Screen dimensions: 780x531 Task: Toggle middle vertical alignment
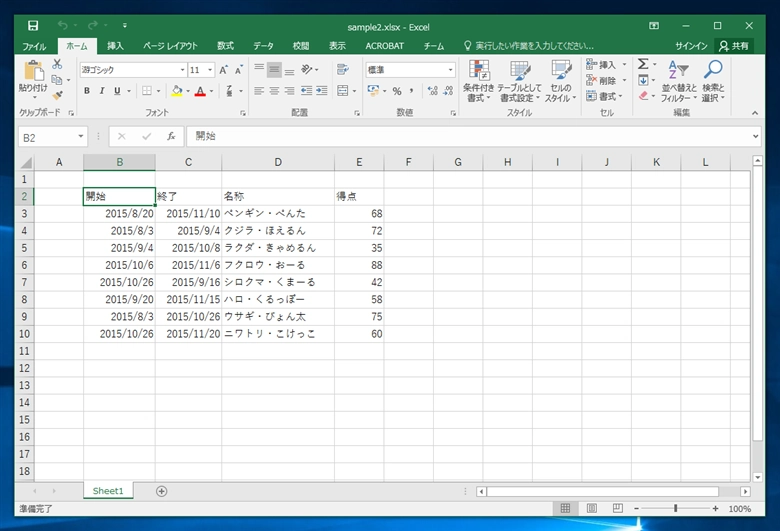[x=274, y=70]
